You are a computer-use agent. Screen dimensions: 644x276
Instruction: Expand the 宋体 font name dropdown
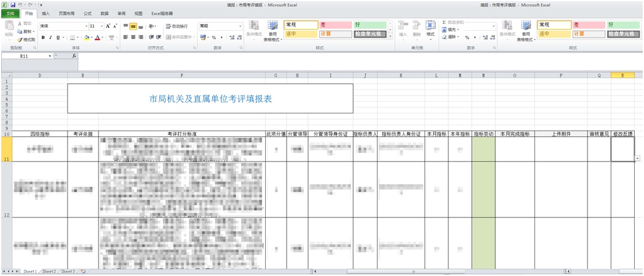coord(85,26)
